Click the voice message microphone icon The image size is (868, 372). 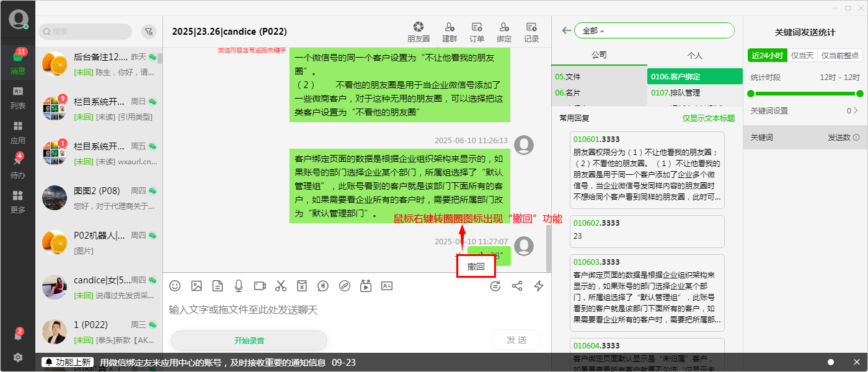click(238, 286)
